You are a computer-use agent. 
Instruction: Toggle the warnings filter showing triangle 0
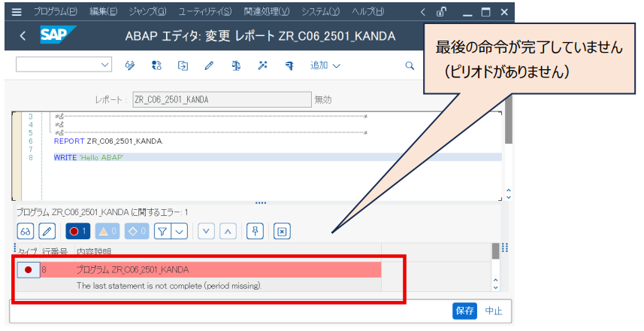point(107,231)
